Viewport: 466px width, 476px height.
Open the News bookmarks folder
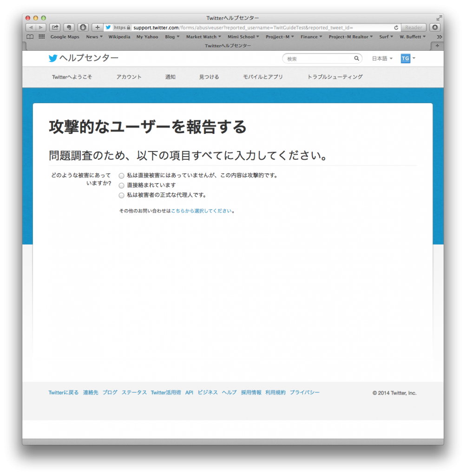pyautogui.click(x=94, y=37)
